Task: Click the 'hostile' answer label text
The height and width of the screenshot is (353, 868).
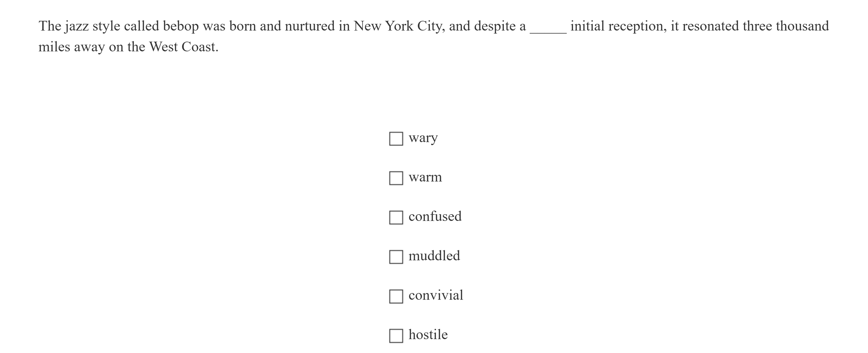Action: 428,335
